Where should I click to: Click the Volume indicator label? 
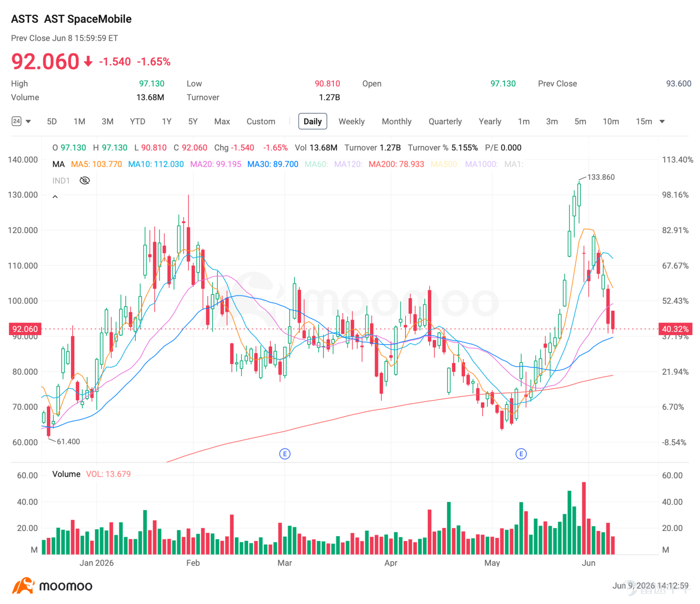click(x=66, y=474)
